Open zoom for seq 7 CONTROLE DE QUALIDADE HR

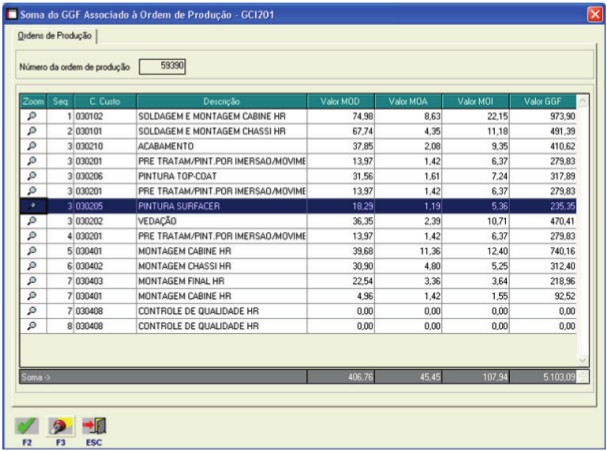coord(32,311)
